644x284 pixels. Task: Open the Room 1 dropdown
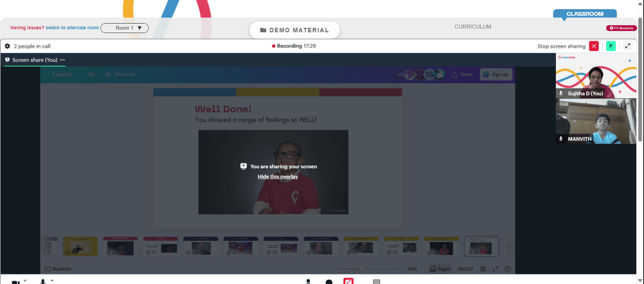(125, 28)
